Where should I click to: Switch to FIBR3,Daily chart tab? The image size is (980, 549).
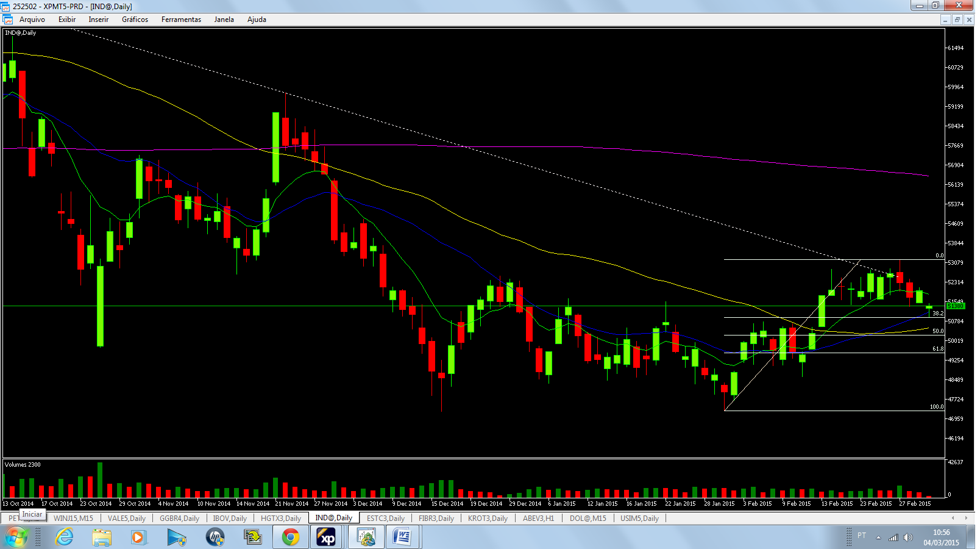[436, 518]
